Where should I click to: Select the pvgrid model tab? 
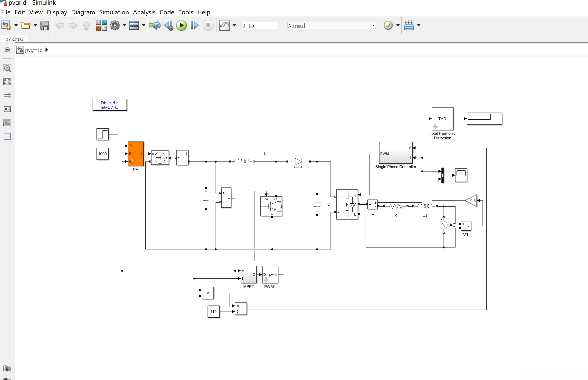click(x=14, y=39)
